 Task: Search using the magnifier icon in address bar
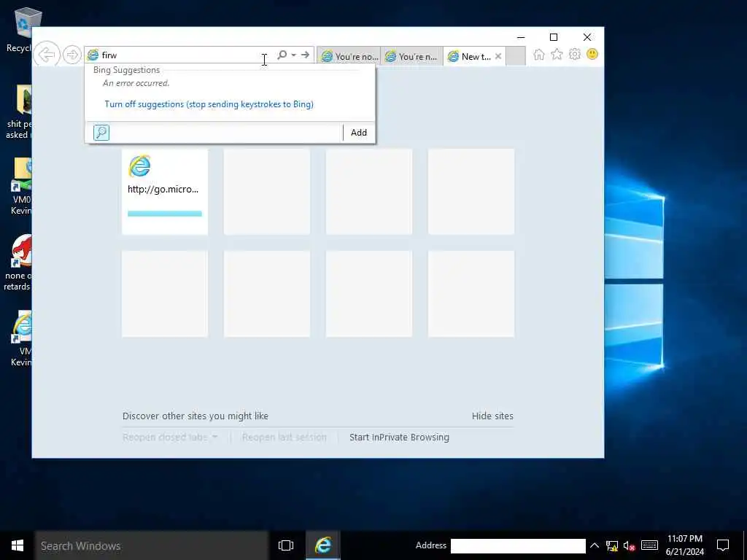tap(282, 55)
